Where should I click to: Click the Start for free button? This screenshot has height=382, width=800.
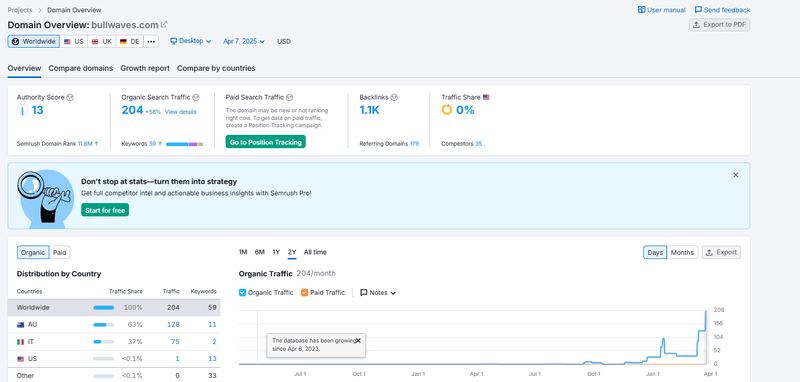click(x=105, y=210)
